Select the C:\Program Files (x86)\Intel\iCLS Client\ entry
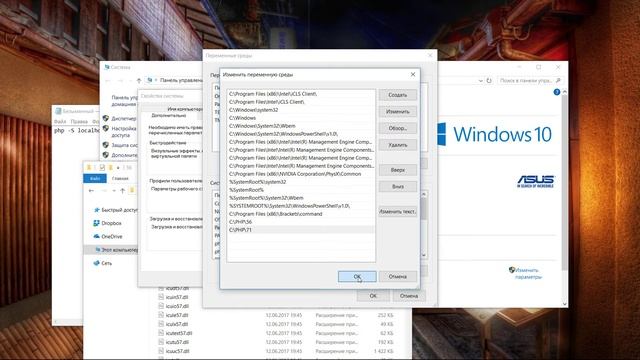The width and height of the screenshot is (640, 360). 301,94
